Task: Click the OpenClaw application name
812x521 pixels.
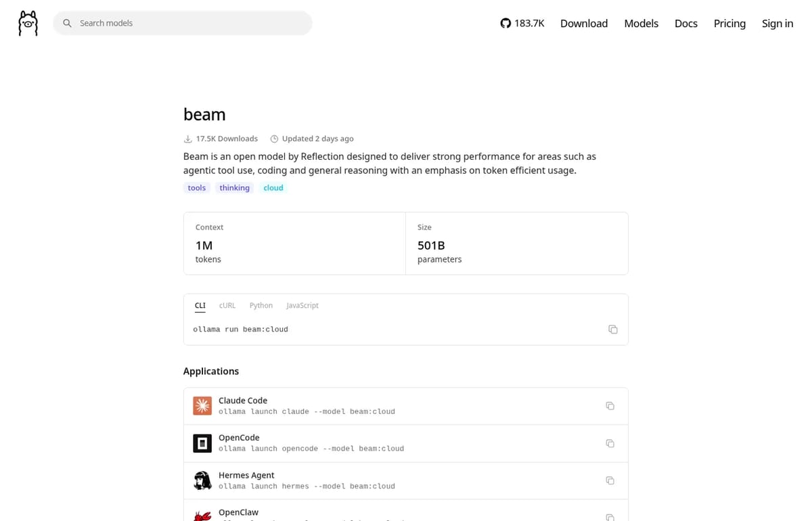Action: [x=238, y=512]
